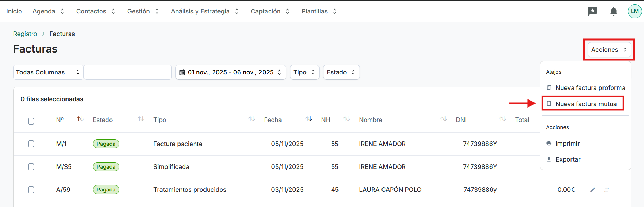644x207 pixels.
Task: Check the row for invoice A/59
Action: click(x=31, y=190)
